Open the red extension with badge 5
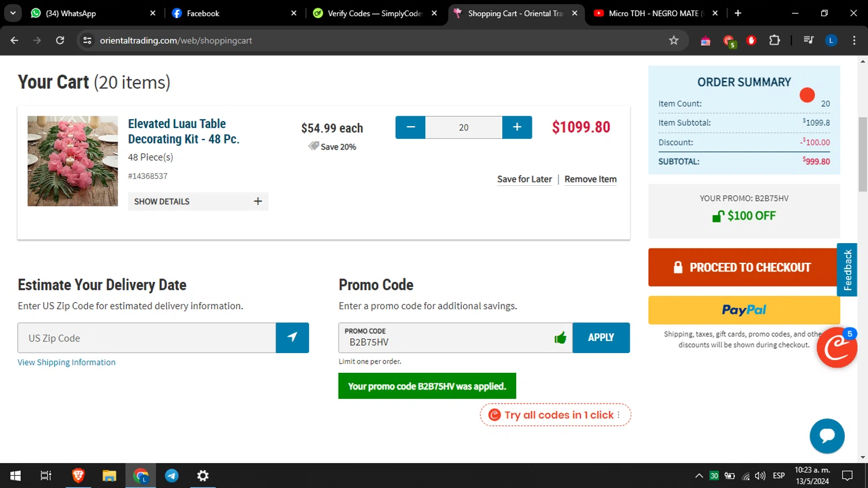This screenshot has height=488, width=868. pyautogui.click(x=729, y=41)
